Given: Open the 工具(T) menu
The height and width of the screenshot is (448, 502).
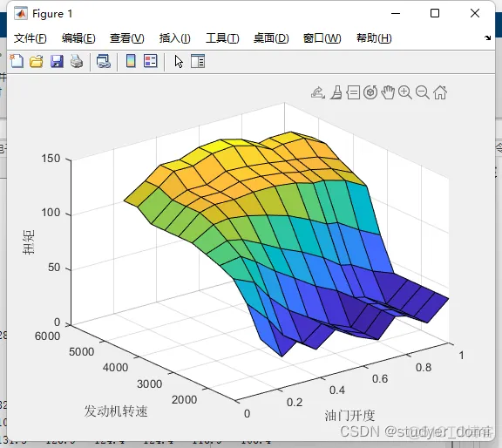Looking at the screenshot, I should [222, 38].
